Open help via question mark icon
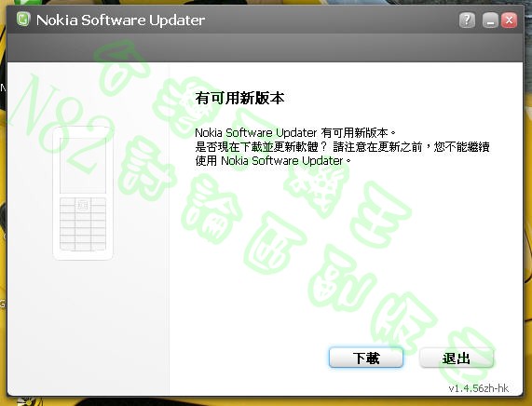532x406 pixels. pyautogui.click(x=467, y=20)
